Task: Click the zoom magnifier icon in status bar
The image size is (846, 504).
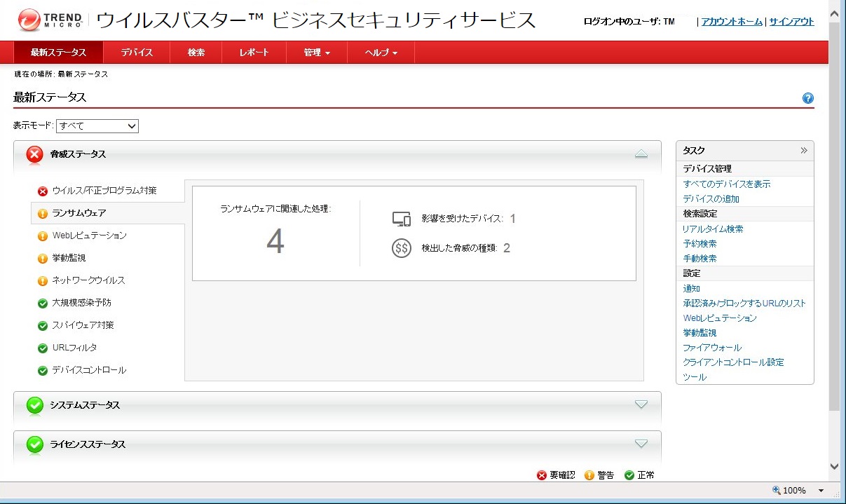Action: click(777, 491)
